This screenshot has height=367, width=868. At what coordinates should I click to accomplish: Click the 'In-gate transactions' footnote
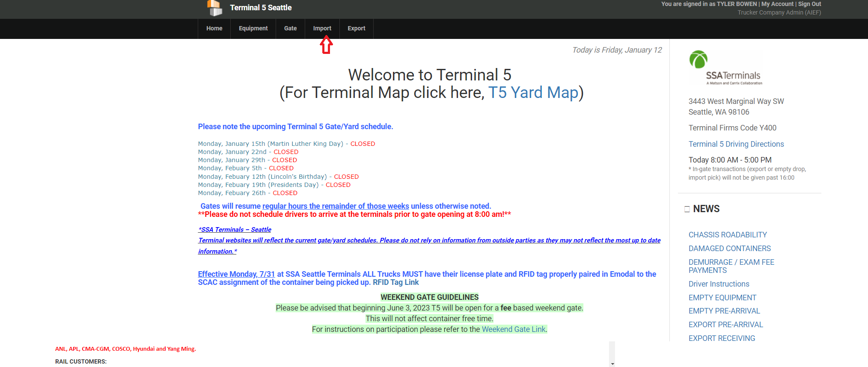click(x=747, y=173)
